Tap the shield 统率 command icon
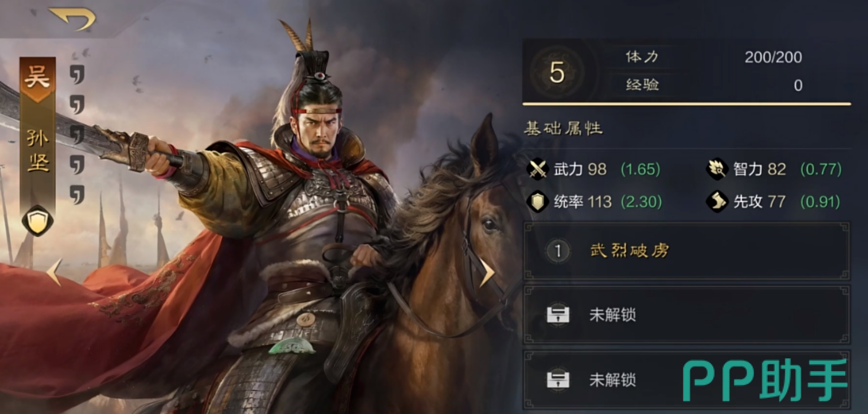868x414 pixels. [x=537, y=201]
